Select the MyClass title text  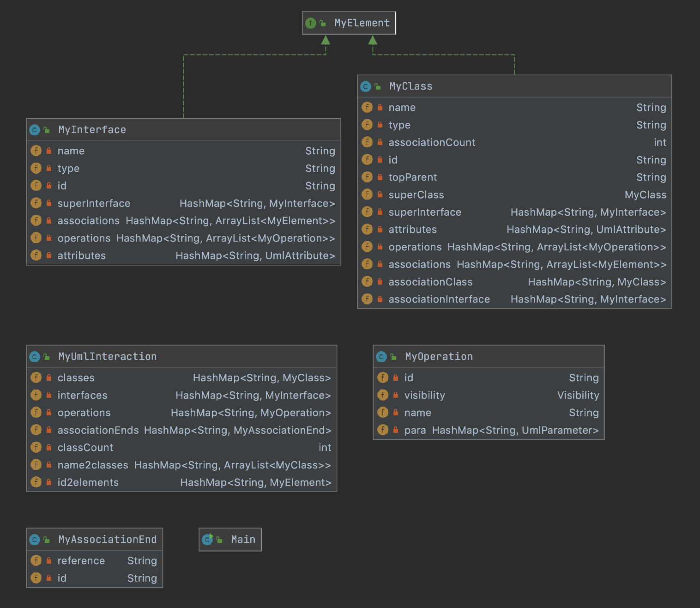411,86
